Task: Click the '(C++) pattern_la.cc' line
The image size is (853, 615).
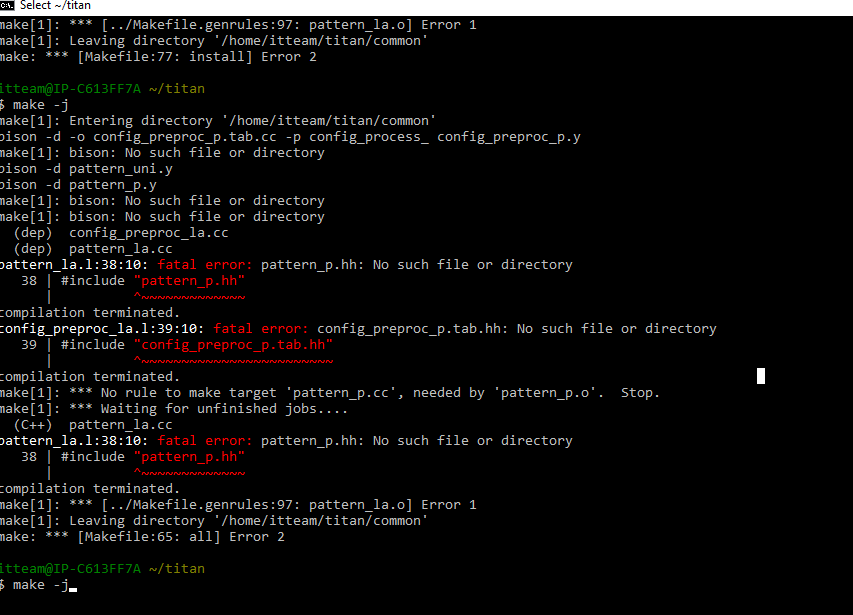Action: coord(93,425)
